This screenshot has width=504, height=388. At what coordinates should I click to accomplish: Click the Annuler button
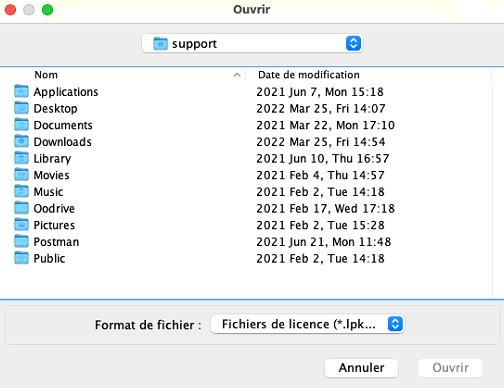click(361, 368)
